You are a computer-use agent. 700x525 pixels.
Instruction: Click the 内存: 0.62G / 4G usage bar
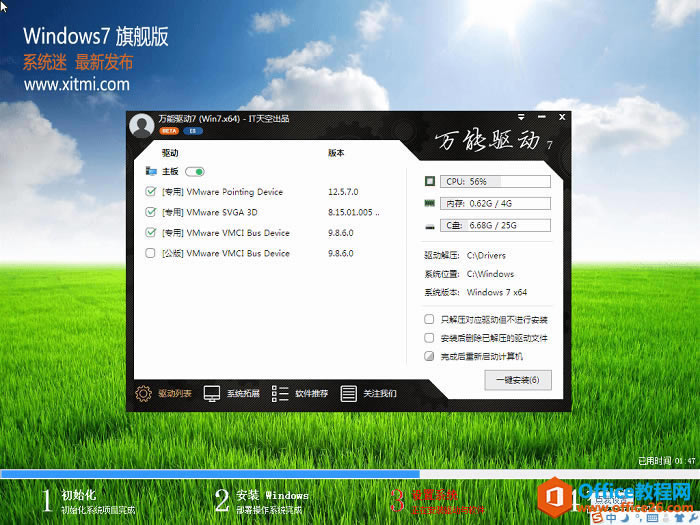pyautogui.click(x=495, y=203)
